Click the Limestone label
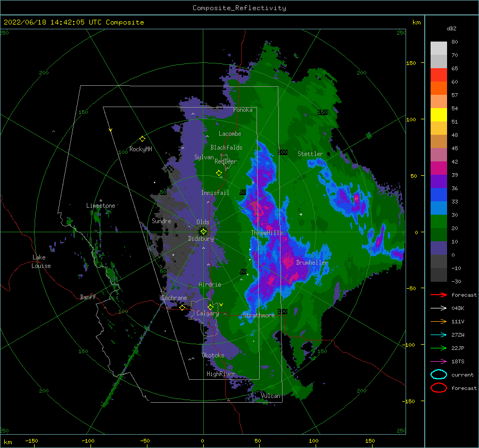The image size is (479, 448). [101, 206]
